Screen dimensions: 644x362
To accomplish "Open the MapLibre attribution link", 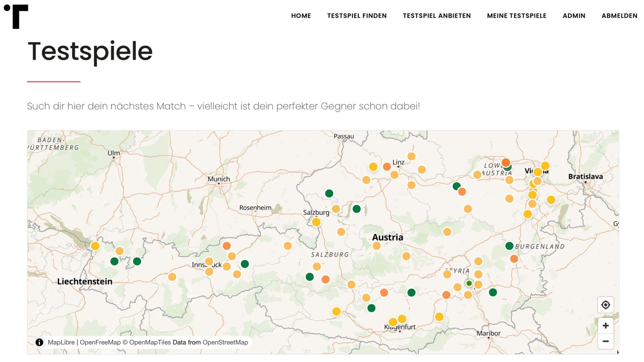I will coord(61,342).
